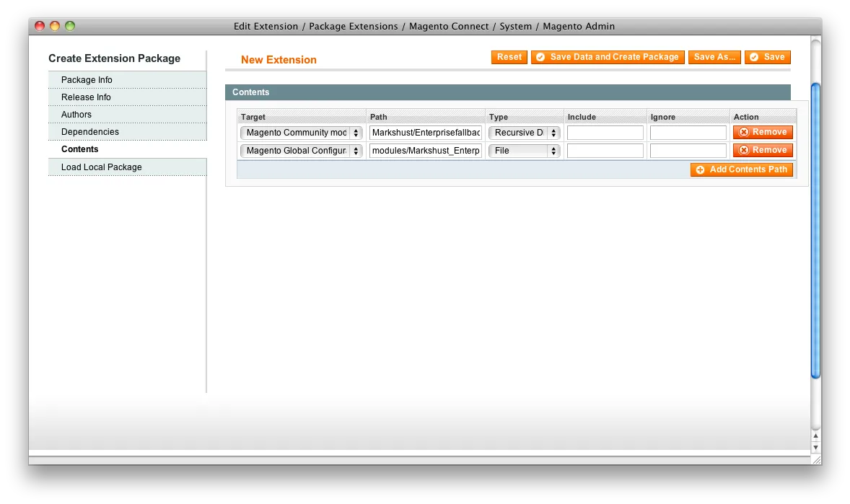The width and height of the screenshot is (850, 504).
Task: Expand the Recursive Dir type dropdown
Action: (x=524, y=133)
